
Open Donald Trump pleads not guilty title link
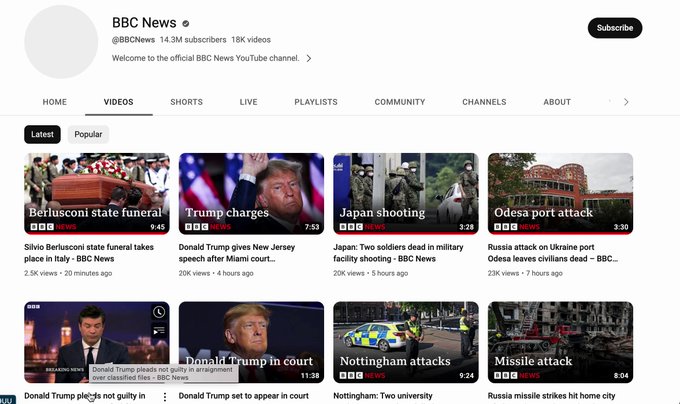(x=85, y=396)
